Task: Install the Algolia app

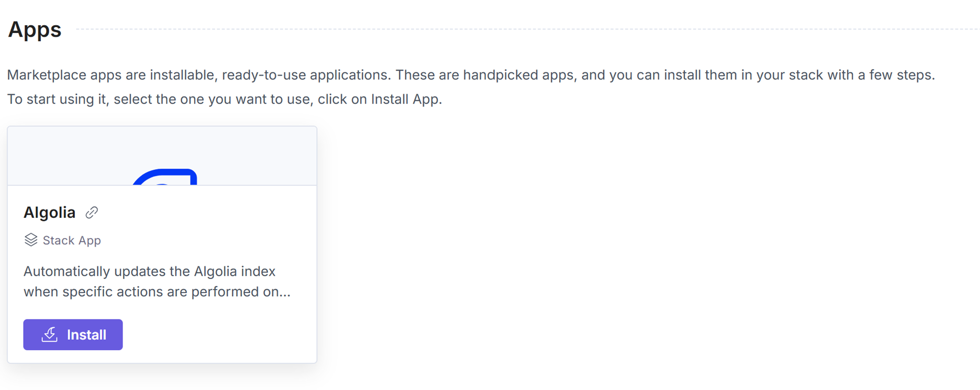Action: (73, 335)
